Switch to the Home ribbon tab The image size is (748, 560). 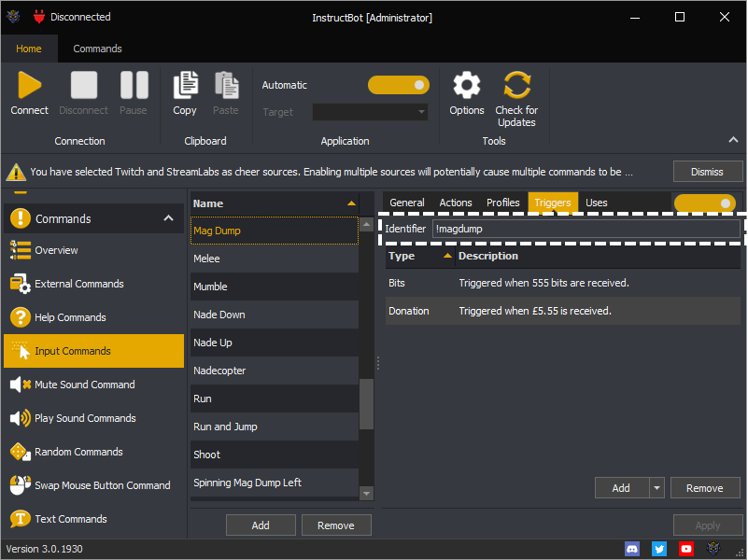(x=29, y=49)
